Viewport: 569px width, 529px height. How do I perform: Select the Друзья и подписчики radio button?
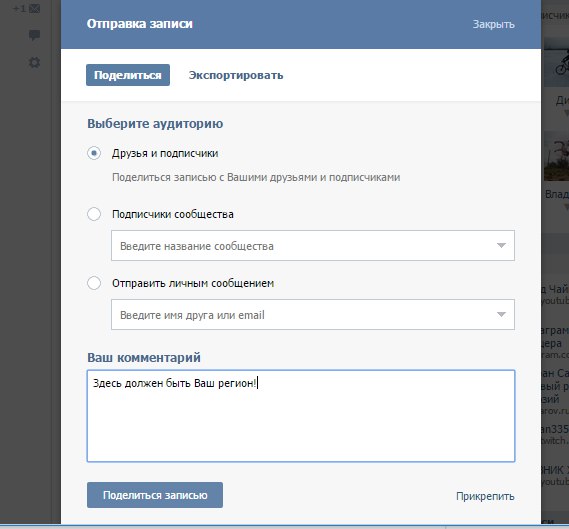94,153
